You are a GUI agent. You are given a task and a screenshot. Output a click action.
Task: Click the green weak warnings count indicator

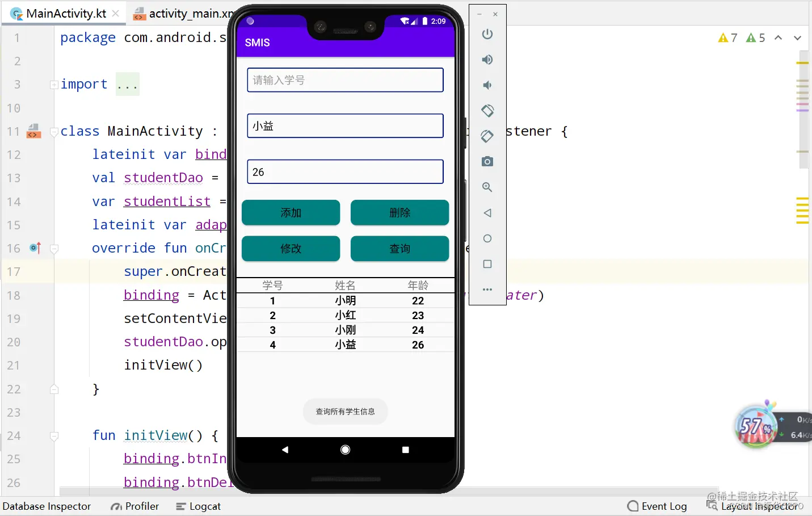pos(755,37)
